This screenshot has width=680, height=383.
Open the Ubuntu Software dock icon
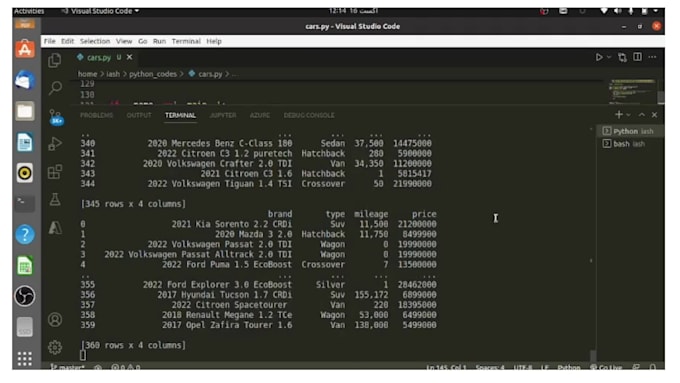coord(25,49)
